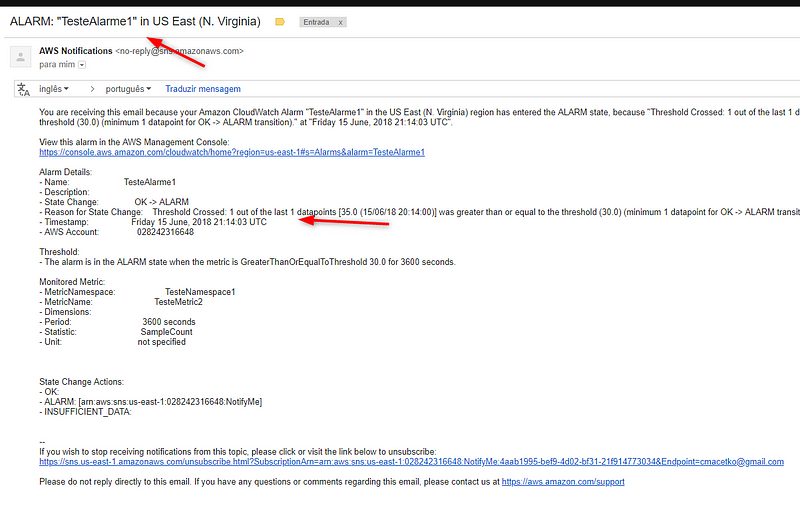This screenshot has height=506, width=800.
Task: Click the ALARM action ARN ending in NotifyMe
Action: pyautogui.click(x=170, y=402)
